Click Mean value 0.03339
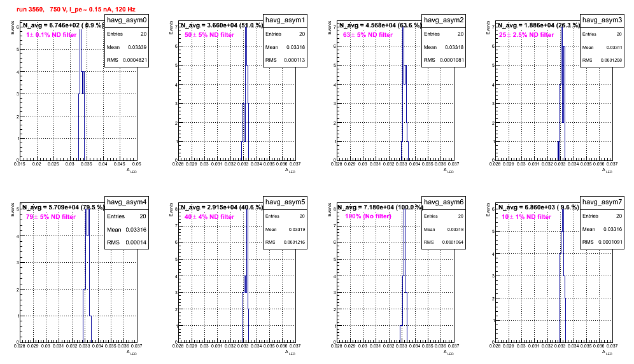Image resolution: width=634 pixels, height=364 pixels. 137,47
